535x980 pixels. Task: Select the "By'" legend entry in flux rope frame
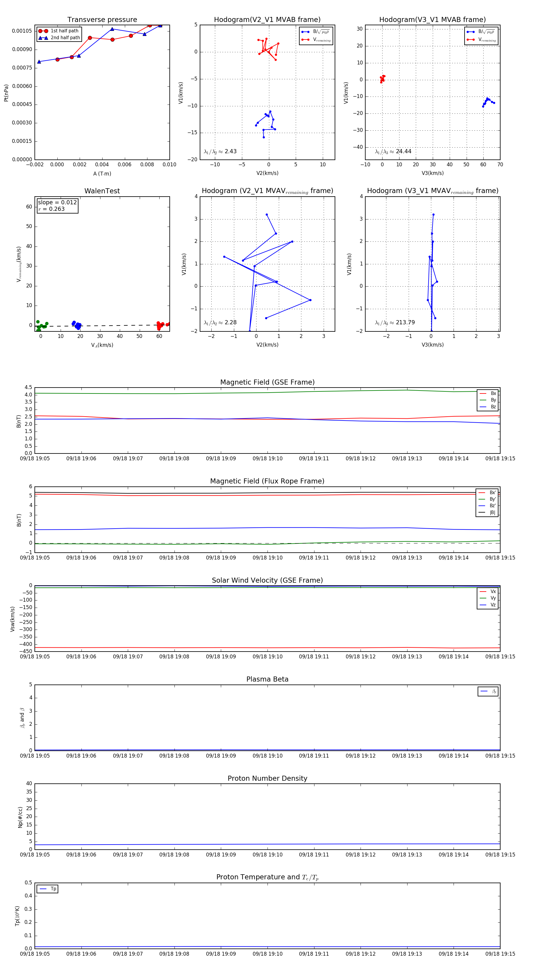[x=487, y=499]
